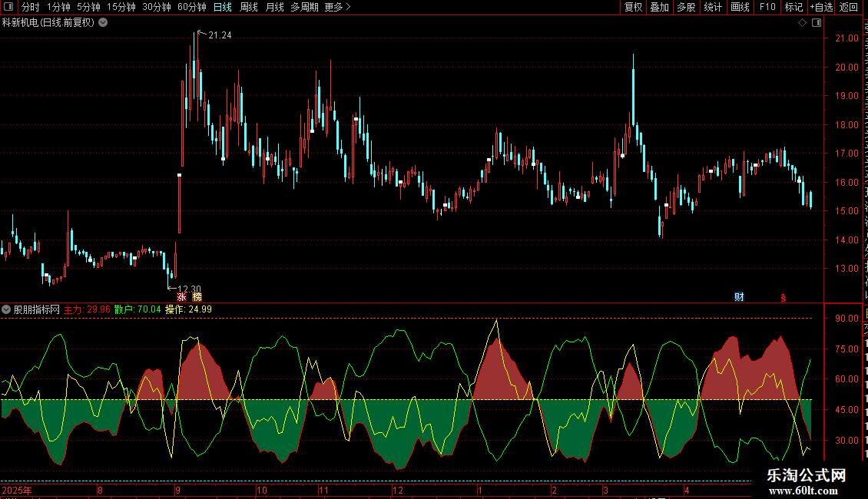The width and height of the screenshot is (868, 499).
Task: Click the 主力: 29.96 indicator value
Action: click(x=87, y=310)
